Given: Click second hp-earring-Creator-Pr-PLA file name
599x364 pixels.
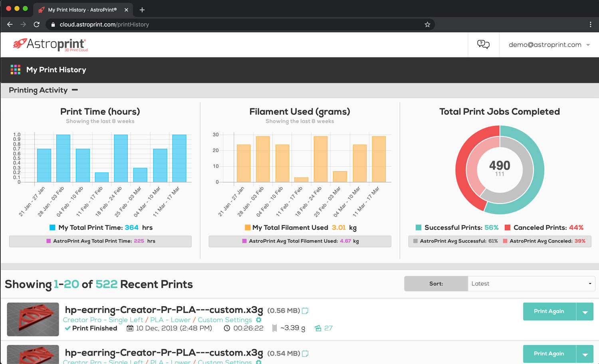Looking at the screenshot, I should [164, 353].
